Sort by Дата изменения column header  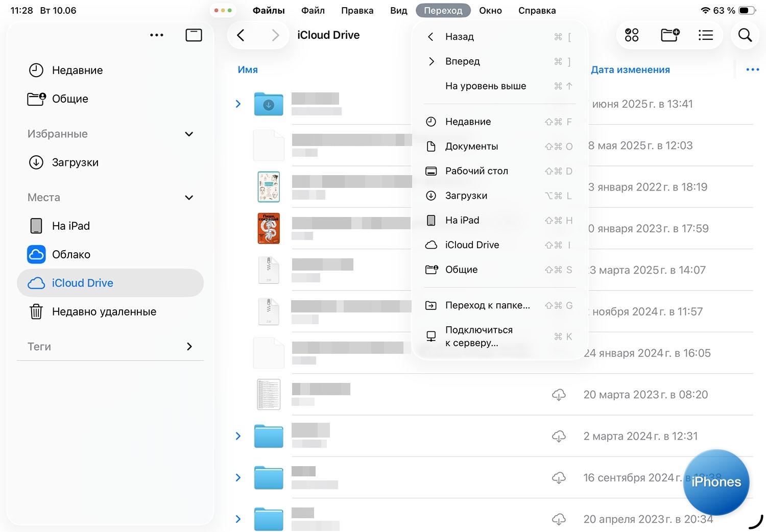[630, 70]
